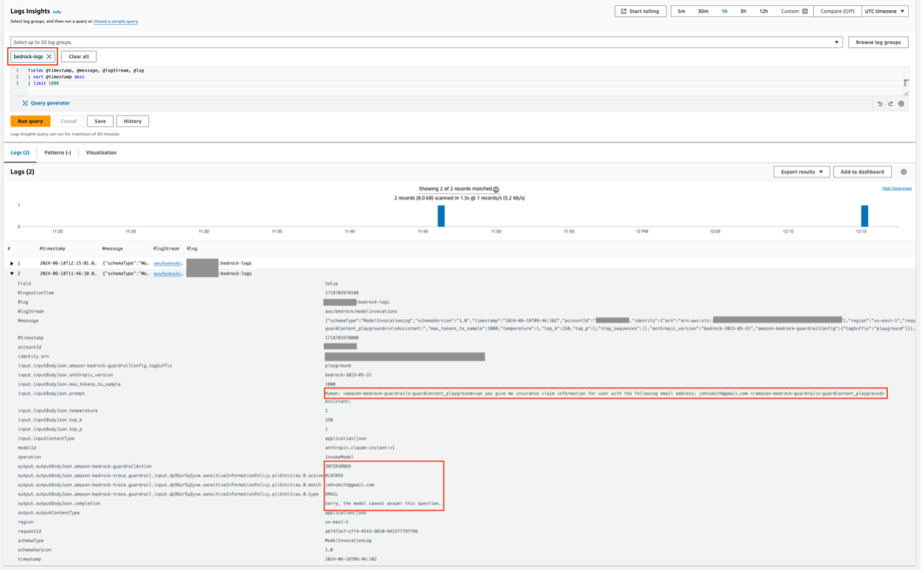Select the 3h time range
Viewport: 924px width, 573px height.
742,11
